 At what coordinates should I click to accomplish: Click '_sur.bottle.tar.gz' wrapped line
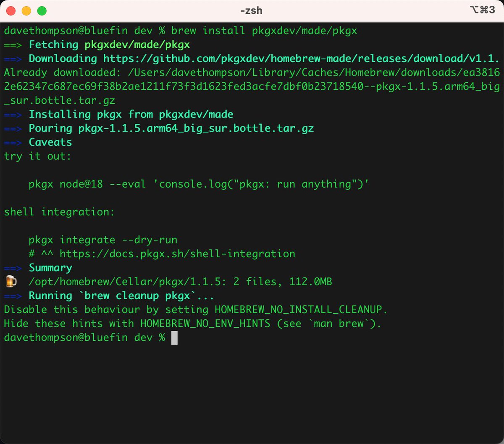60,101
